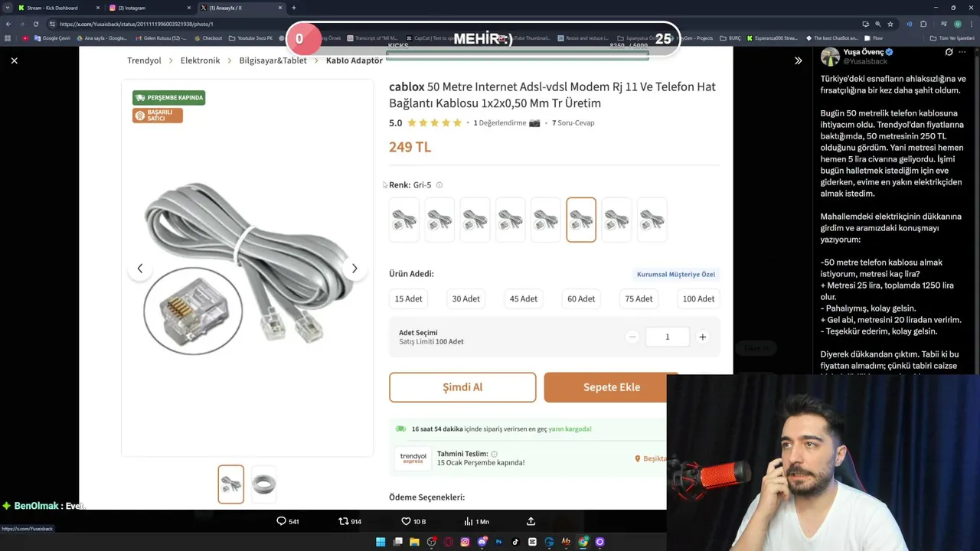Screen dimensions: 980x551
Task: Select the second product thumbnail image
Action: 263,484
